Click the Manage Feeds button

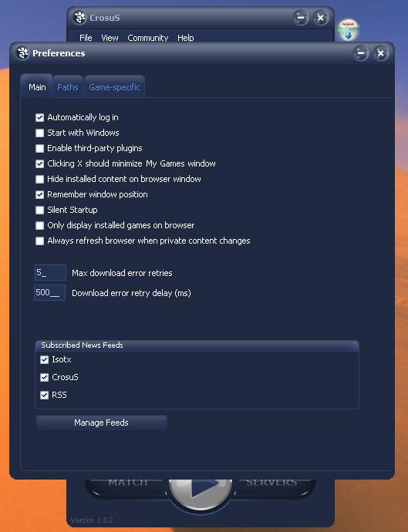click(102, 423)
